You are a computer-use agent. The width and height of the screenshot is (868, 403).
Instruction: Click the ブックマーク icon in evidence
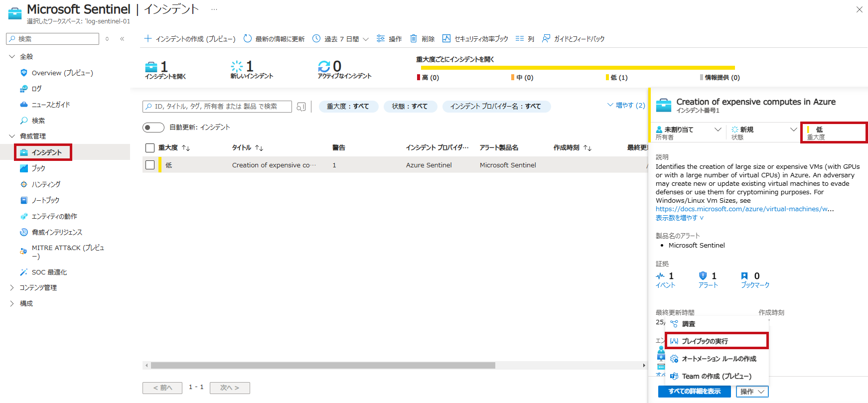tap(744, 276)
